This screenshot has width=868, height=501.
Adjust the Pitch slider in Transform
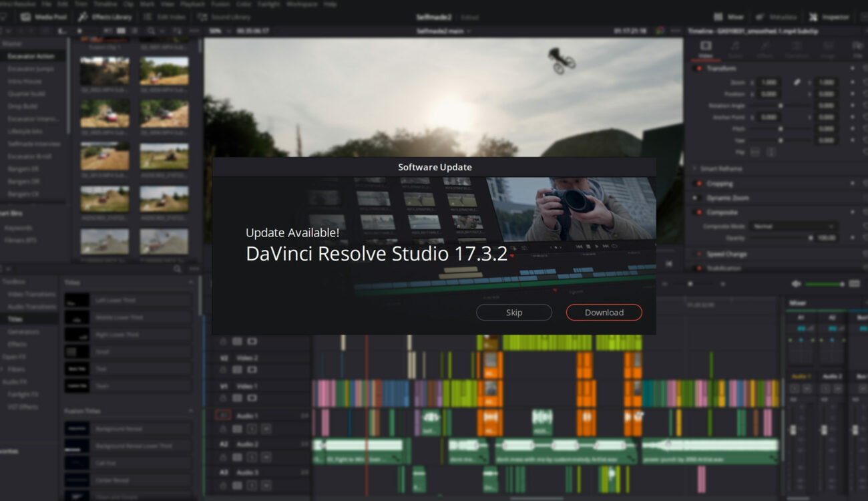tap(780, 129)
